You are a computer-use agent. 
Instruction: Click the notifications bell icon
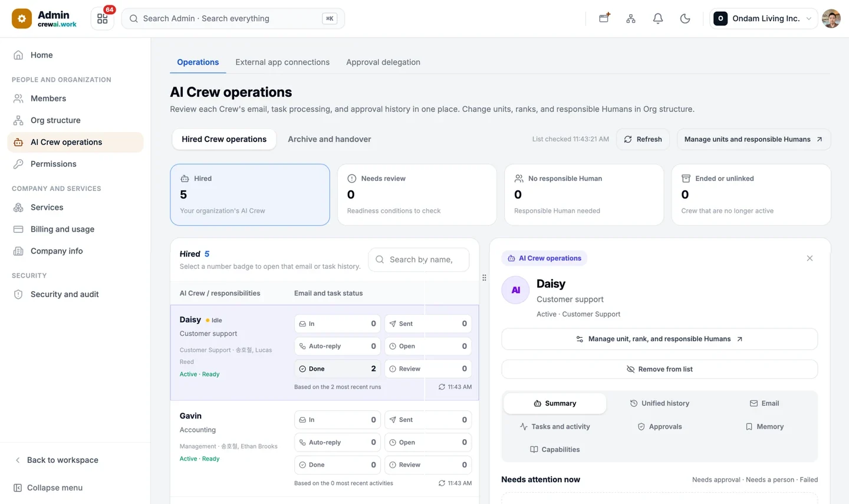(x=658, y=19)
